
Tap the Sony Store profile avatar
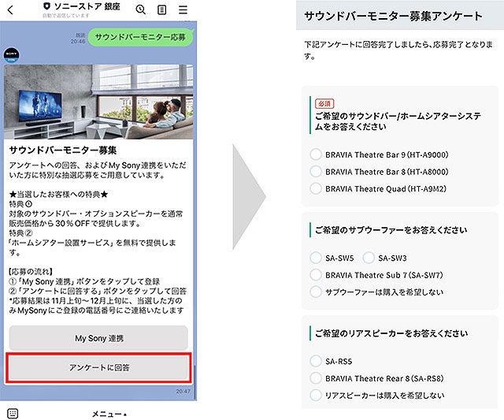[x=11, y=54]
